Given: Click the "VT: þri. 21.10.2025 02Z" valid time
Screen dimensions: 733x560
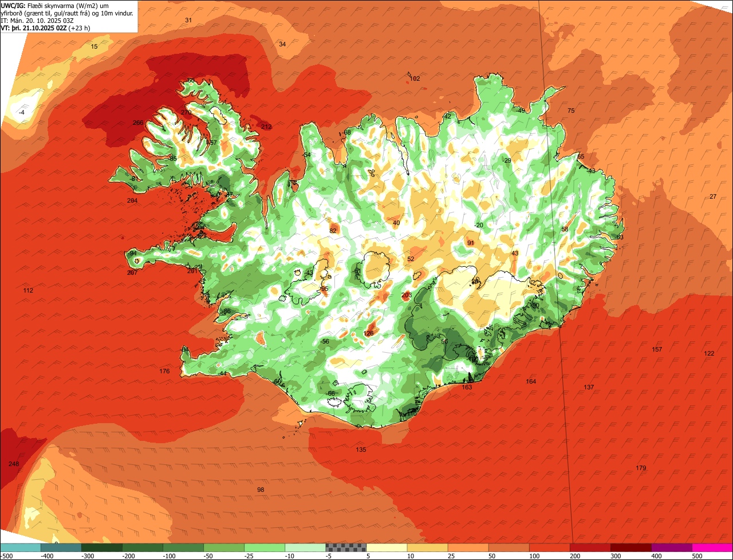Looking at the screenshot, I should 34,28.
